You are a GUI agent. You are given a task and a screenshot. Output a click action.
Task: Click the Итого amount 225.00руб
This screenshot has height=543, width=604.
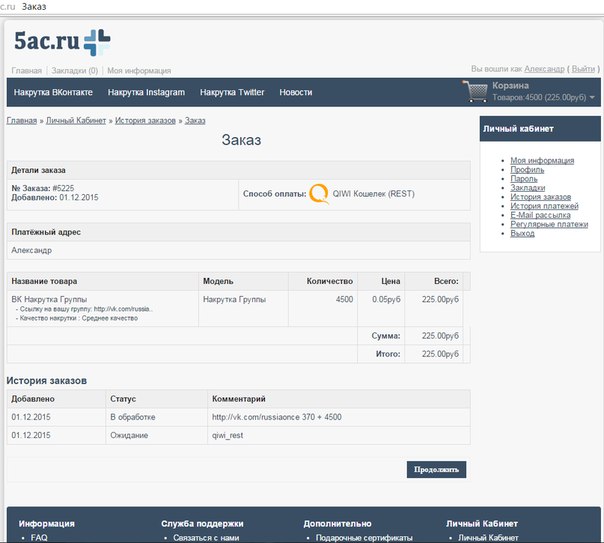coord(440,354)
